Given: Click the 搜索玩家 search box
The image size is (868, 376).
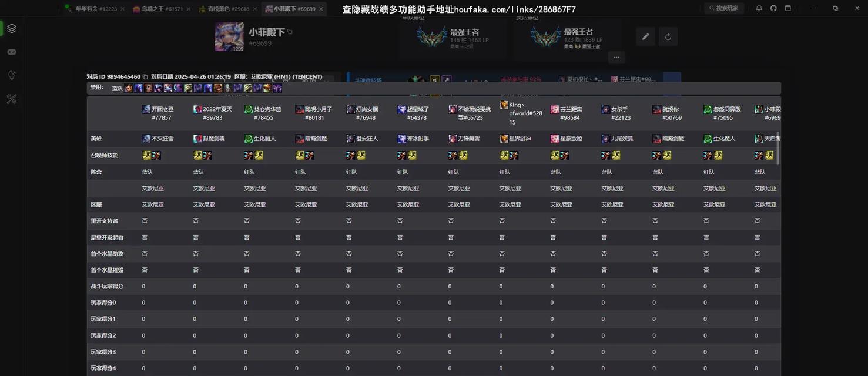Looking at the screenshot, I should [x=724, y=8].
